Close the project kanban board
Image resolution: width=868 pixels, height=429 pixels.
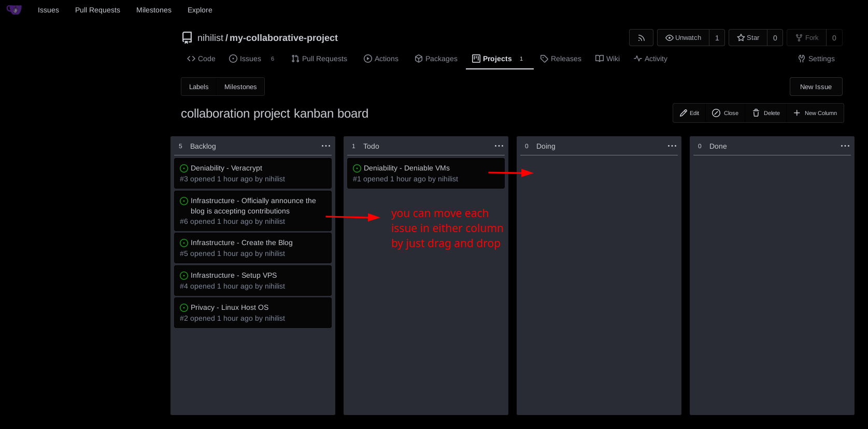pos(725,113)
